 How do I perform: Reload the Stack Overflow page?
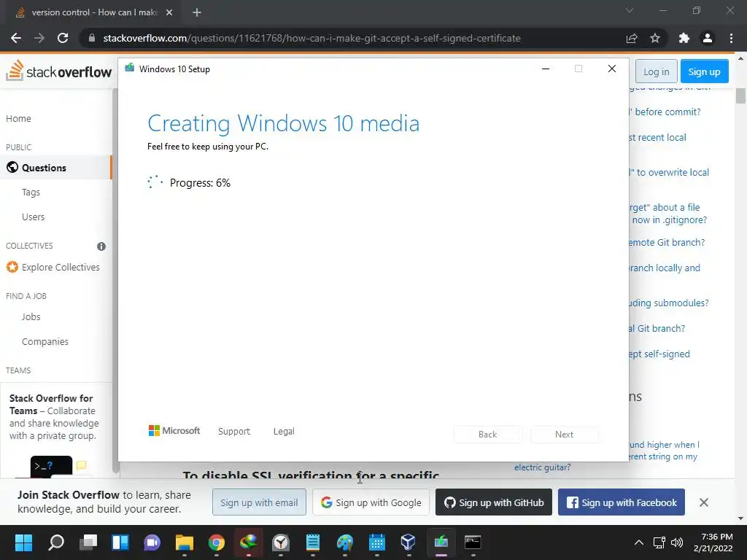(x=63, y=38)
